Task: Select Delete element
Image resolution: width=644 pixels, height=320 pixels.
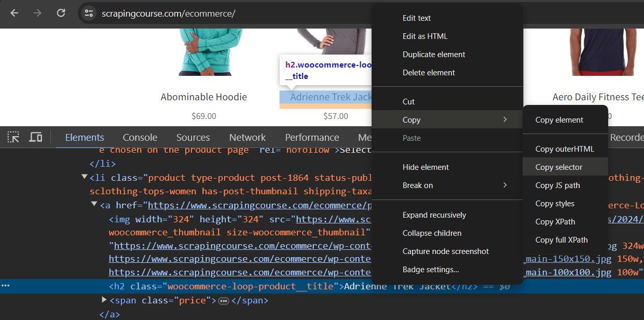Action: [447, 73]
